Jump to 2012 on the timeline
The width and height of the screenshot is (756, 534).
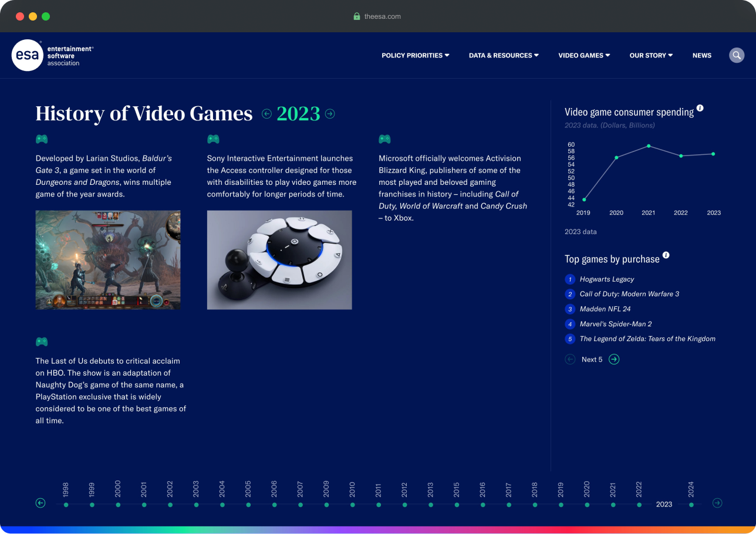coord(404,495)
